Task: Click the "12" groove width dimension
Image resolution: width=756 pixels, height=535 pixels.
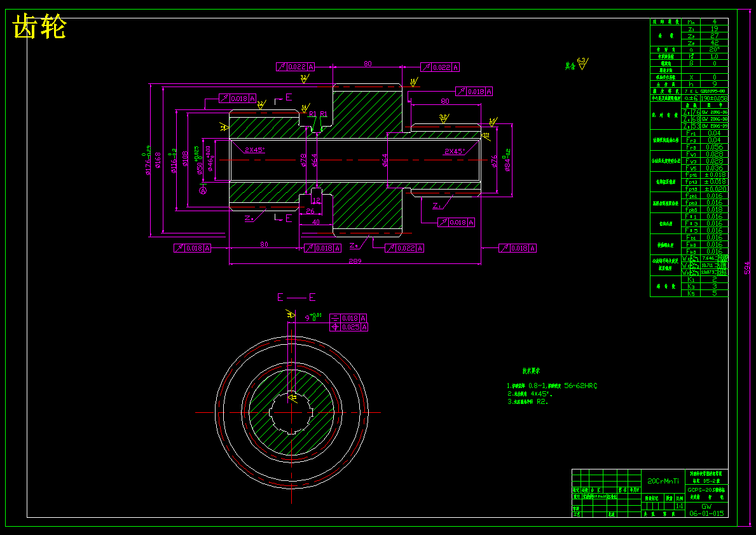Action: coord(316,200)
